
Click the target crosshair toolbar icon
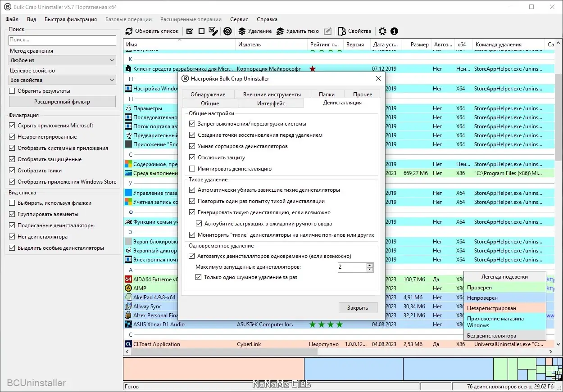tap(227, 31)
